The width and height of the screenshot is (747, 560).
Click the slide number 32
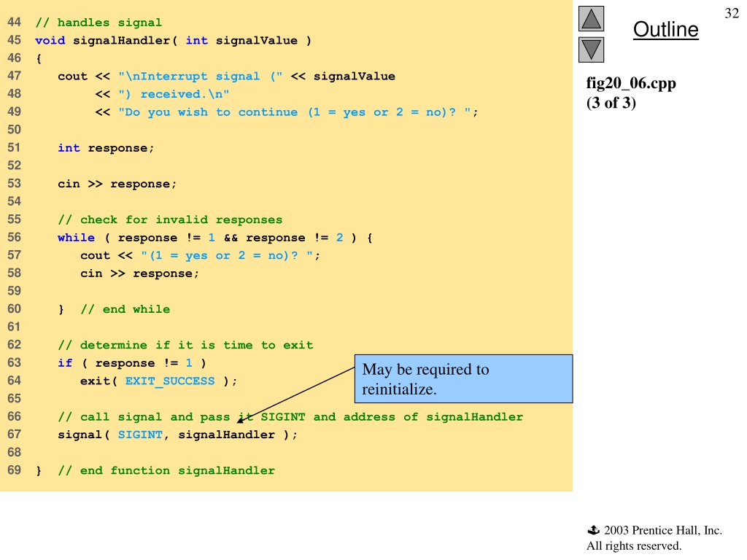732,13
